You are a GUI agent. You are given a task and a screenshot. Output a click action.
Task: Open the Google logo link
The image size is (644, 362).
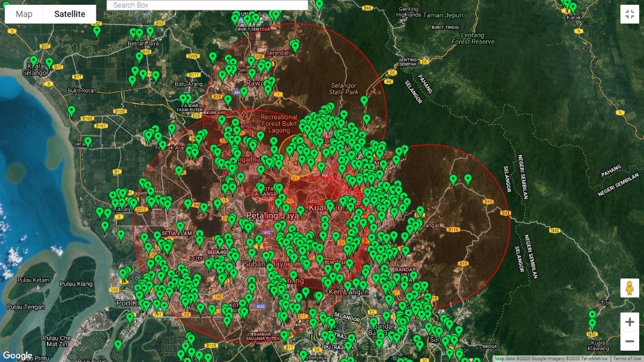tap(18, 355)
